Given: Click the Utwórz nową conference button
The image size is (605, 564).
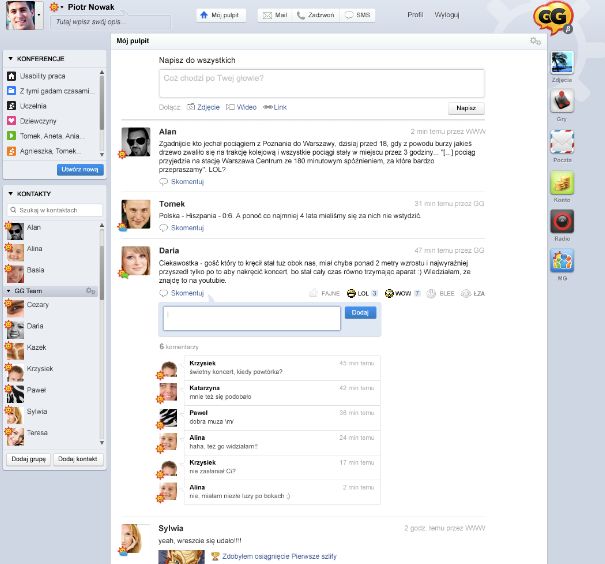Looking at the screenshot, I should pyautogui.click(x=80, y=169).
